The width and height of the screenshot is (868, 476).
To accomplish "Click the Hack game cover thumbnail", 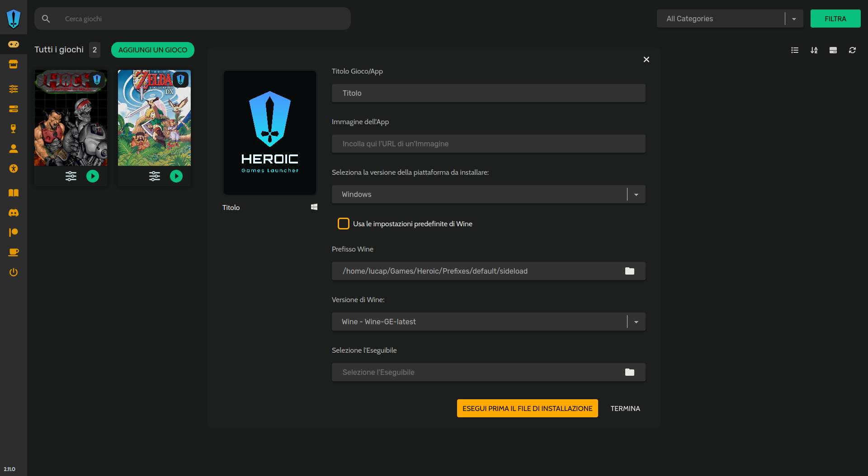I will tap(71, 118).
